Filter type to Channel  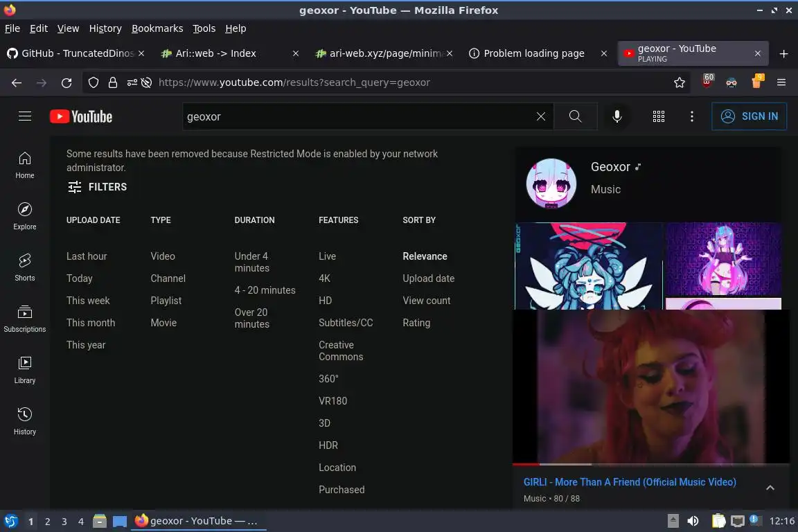pyautogui.click(x=168, y=278)
